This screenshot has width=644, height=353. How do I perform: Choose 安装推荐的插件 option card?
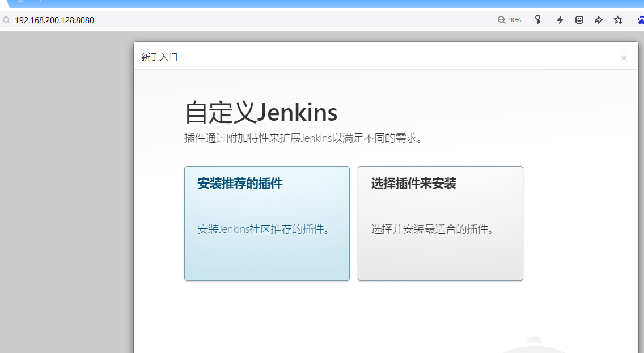[x=267, y=223]
